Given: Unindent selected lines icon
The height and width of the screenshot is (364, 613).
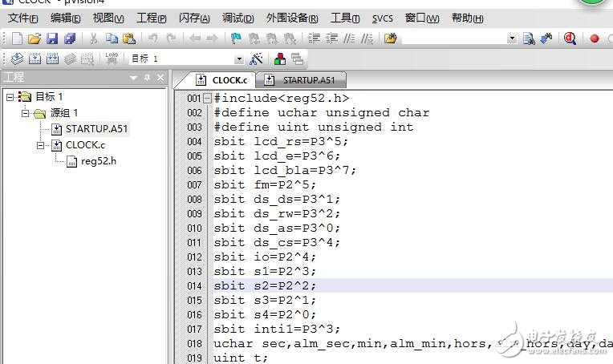Looking at the screenshot, I should coord(332,38).
